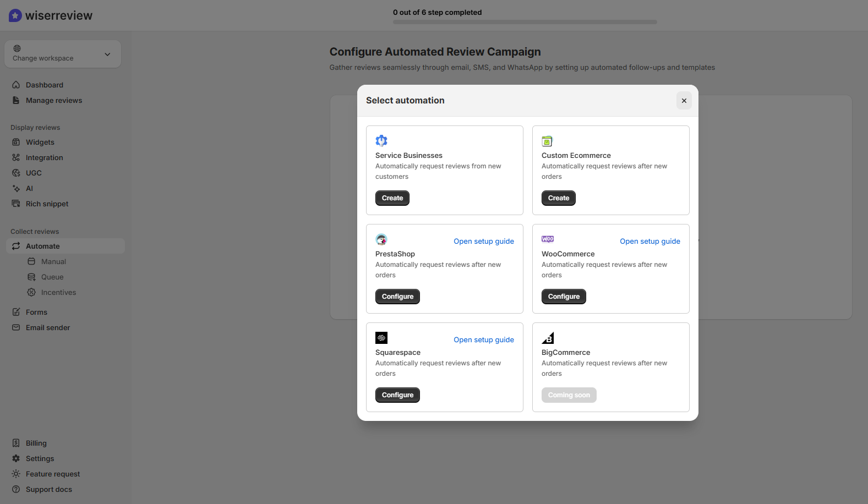This screenshot has height=504, width=868.
Task: Click the Squarespace logo icon
Action: tap(381, 338)
